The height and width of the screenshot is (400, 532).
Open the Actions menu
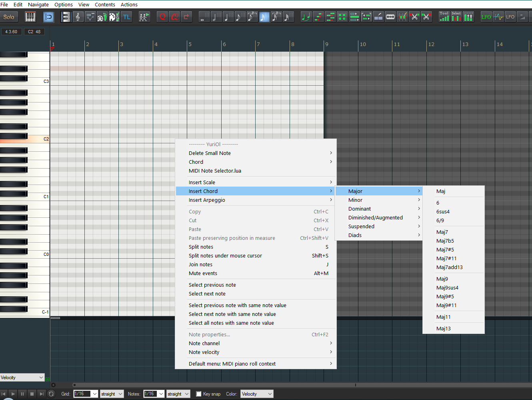[129, 5]
